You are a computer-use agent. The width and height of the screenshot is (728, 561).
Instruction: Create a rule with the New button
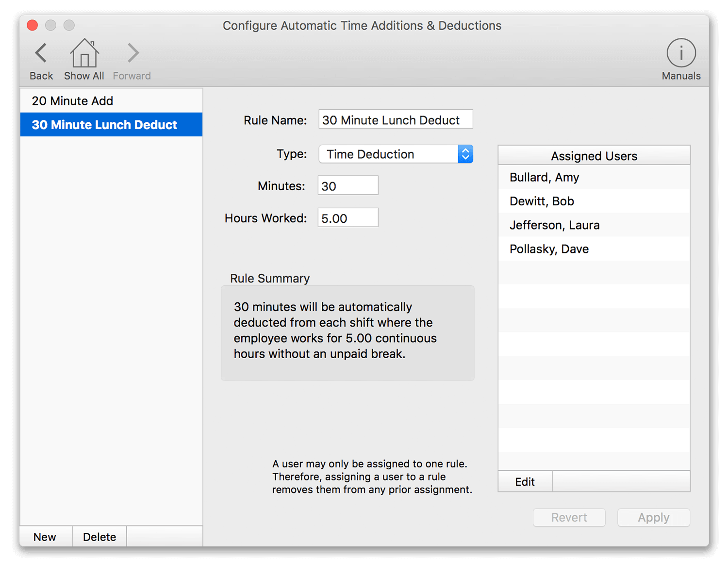coord(45,537)
